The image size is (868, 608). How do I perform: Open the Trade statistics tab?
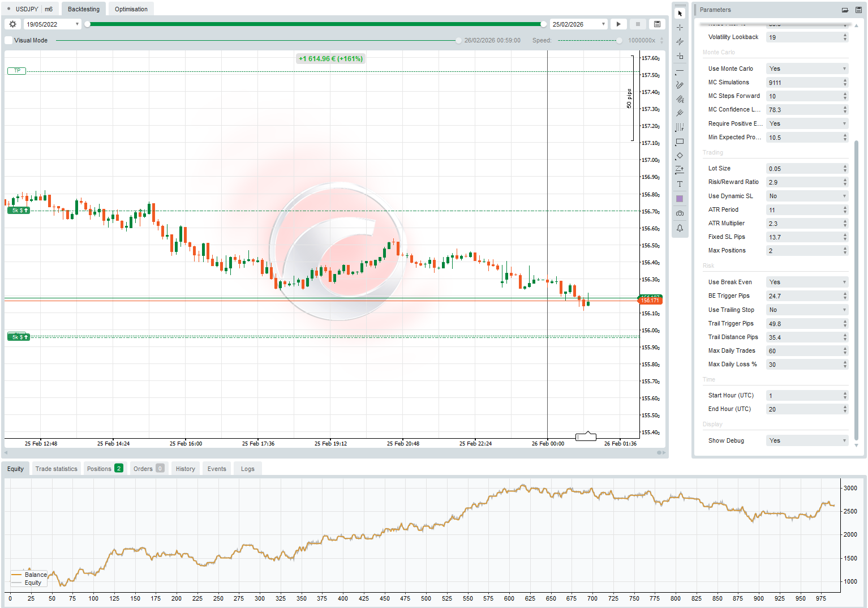tap(56, 468)
